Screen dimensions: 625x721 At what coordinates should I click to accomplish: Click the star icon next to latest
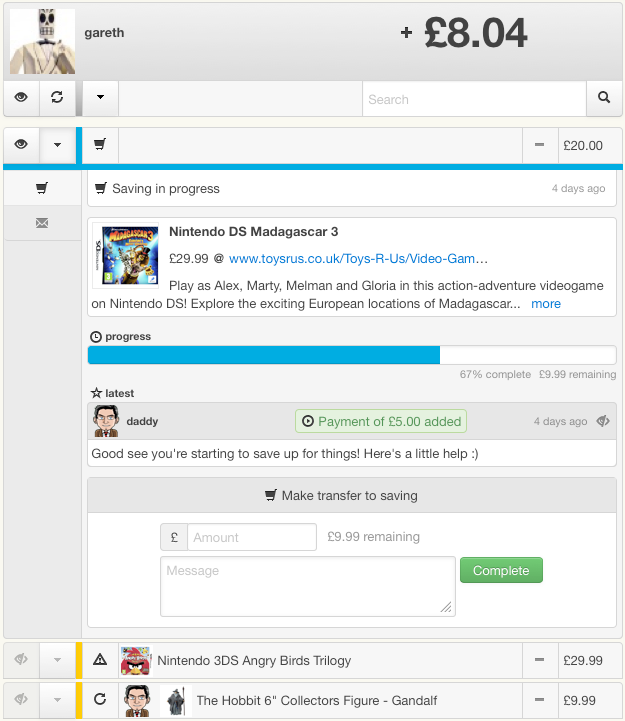coord(96,393)
